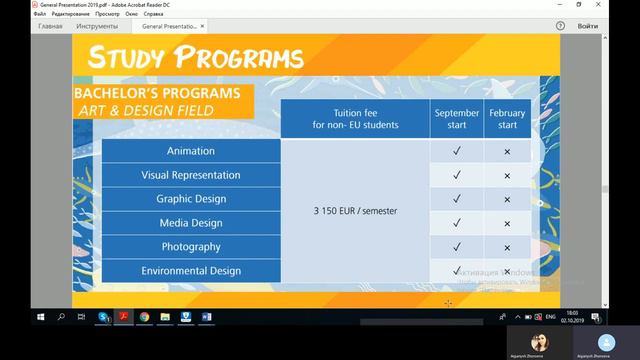The width and height of the screenshot is (640, 360).
Task: Open Microsoft Word from the taskbar
Action: (x=207, y=317)
